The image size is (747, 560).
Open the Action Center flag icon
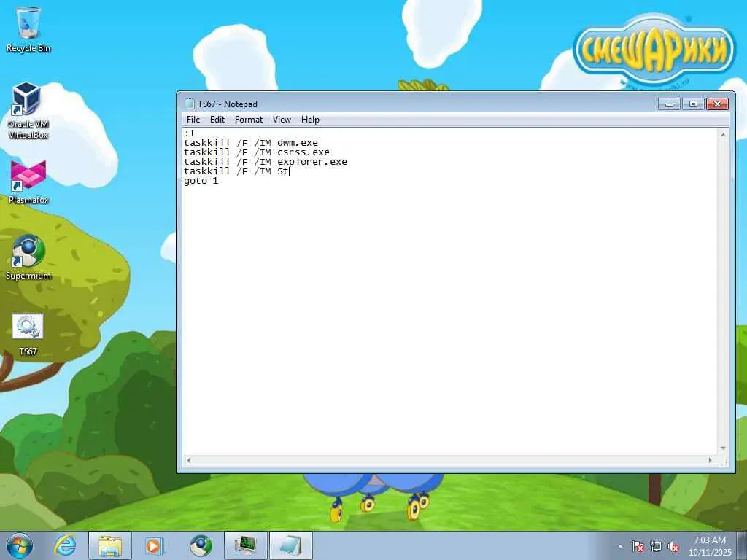click(x=638, y=547)
